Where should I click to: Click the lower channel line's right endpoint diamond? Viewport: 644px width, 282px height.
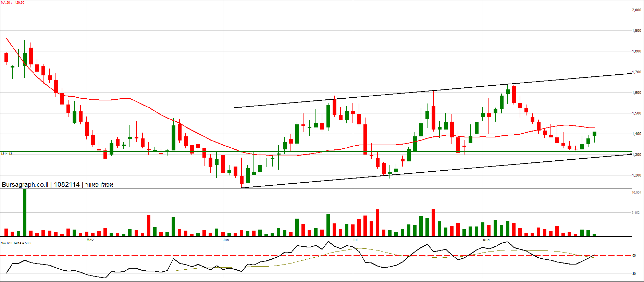click(x=631, y=155)
